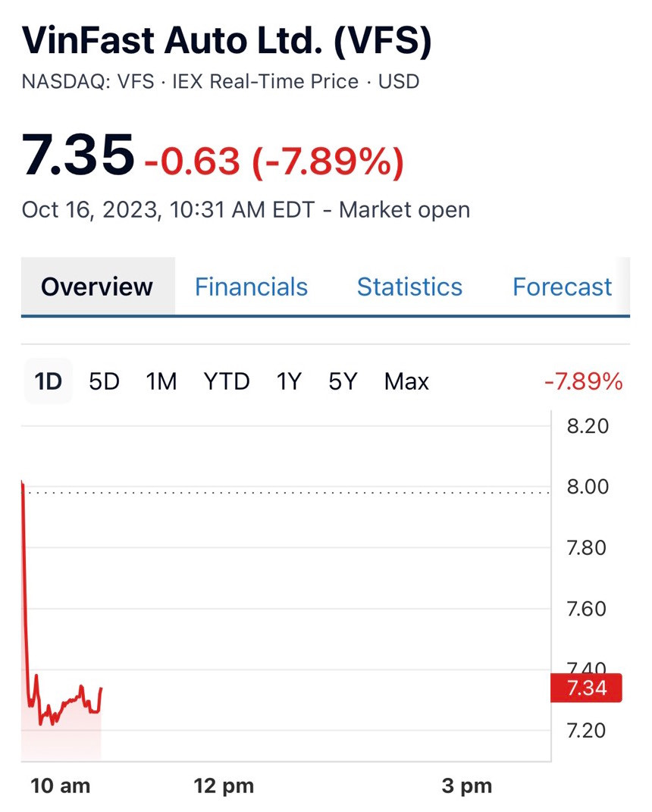This screenshot has height=812, width=652.
Task: Select the 1D chart range
Action: click(x=48, y=381)
